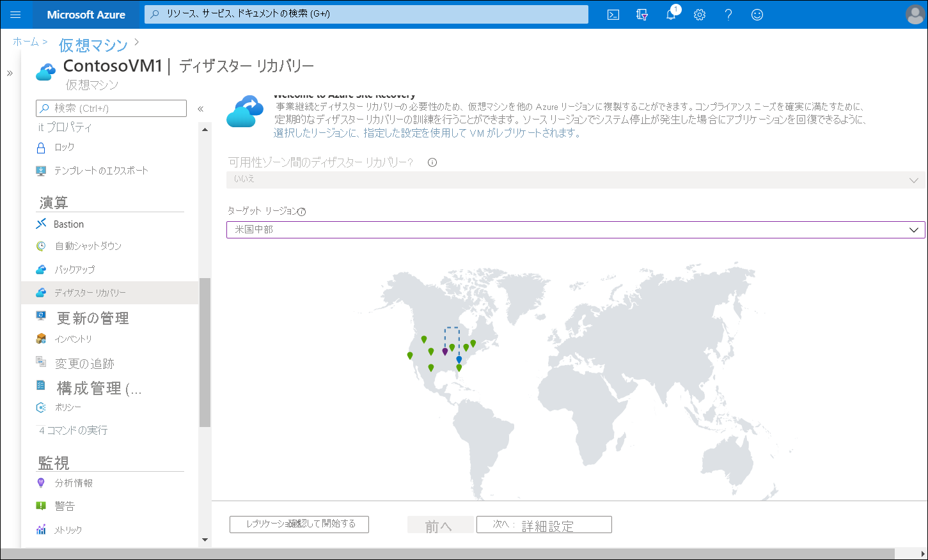Open Bastion menu item

(68, 224)
